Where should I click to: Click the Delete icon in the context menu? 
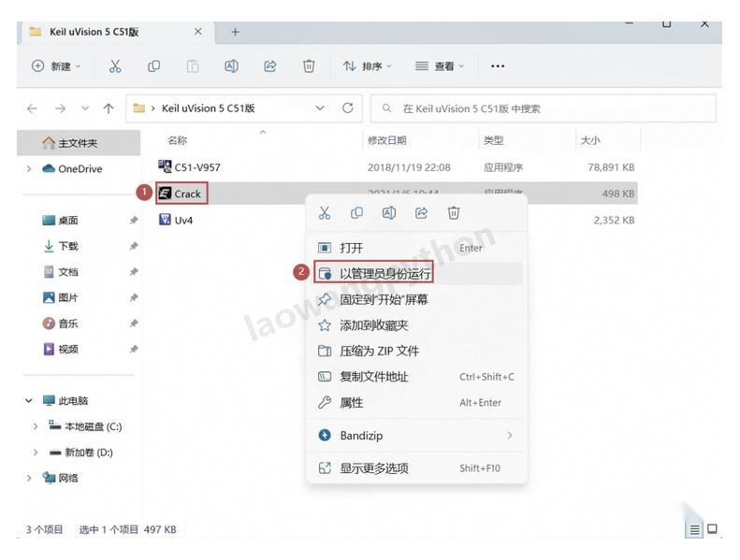454,213
